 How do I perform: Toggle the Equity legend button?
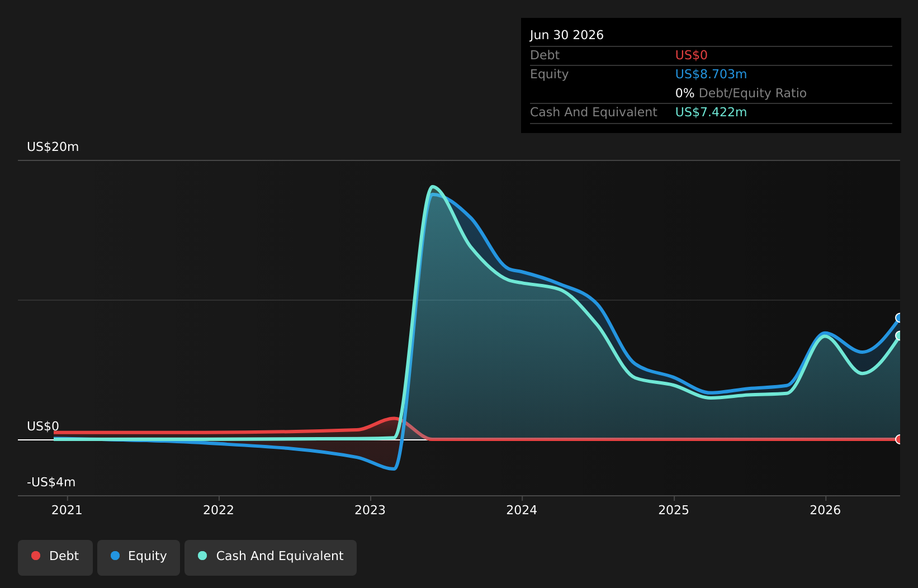[139, 557]
